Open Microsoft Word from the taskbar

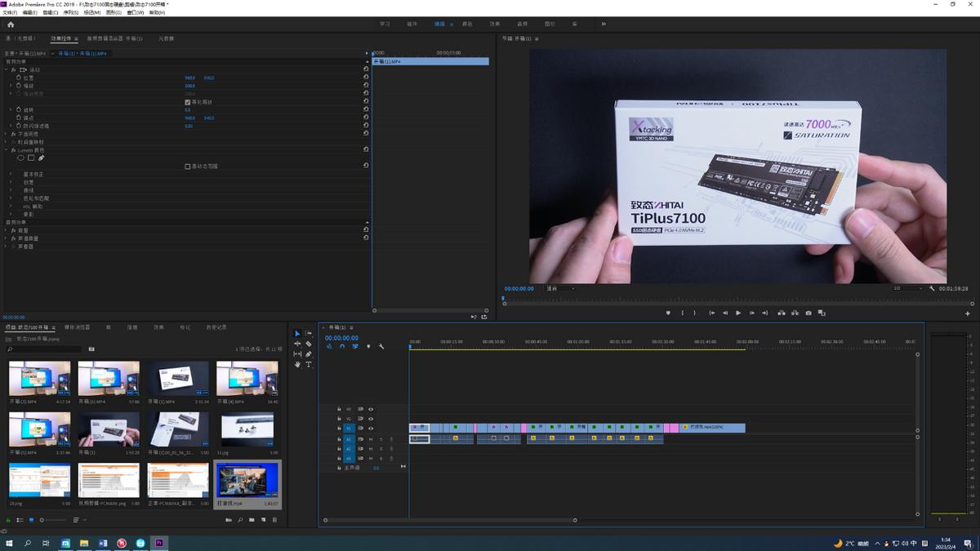point(103,543)
